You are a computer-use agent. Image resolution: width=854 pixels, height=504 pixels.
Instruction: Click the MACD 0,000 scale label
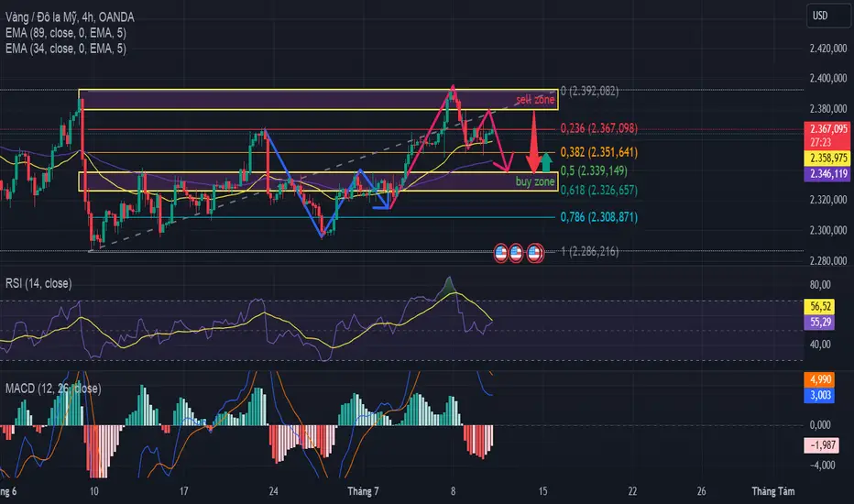tap(820, 425)
